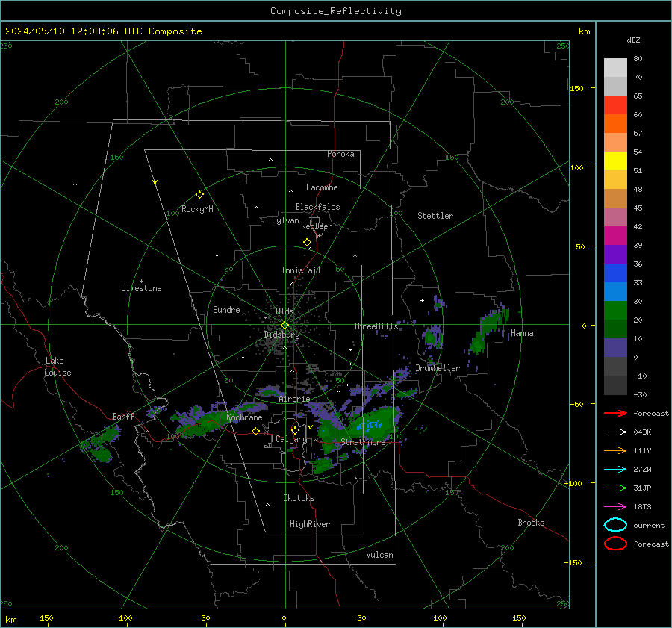Click the Composite_Reflectivity title
This screenshot has width=672, height=628.
coord(336,11)
